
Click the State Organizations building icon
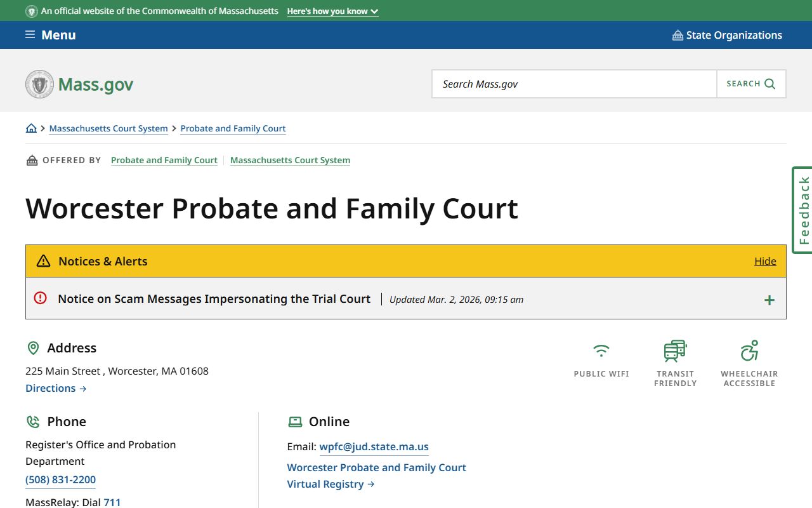pos(678,35)
